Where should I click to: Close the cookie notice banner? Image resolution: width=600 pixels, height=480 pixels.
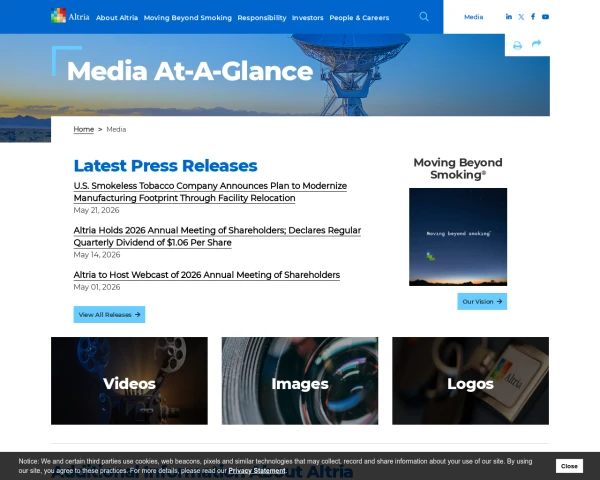click(569, 466)
